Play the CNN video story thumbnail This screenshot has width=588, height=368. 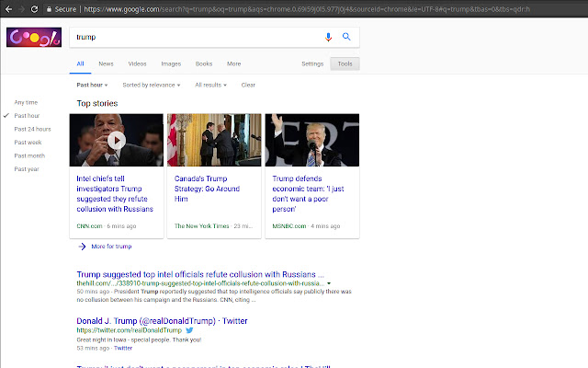click(116, 140)
